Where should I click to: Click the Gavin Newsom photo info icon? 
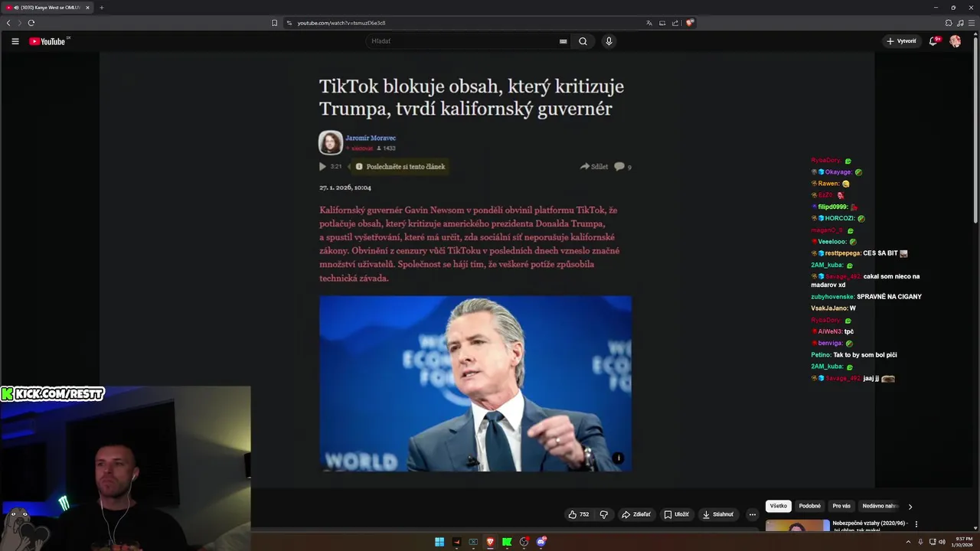click(619, 458)
